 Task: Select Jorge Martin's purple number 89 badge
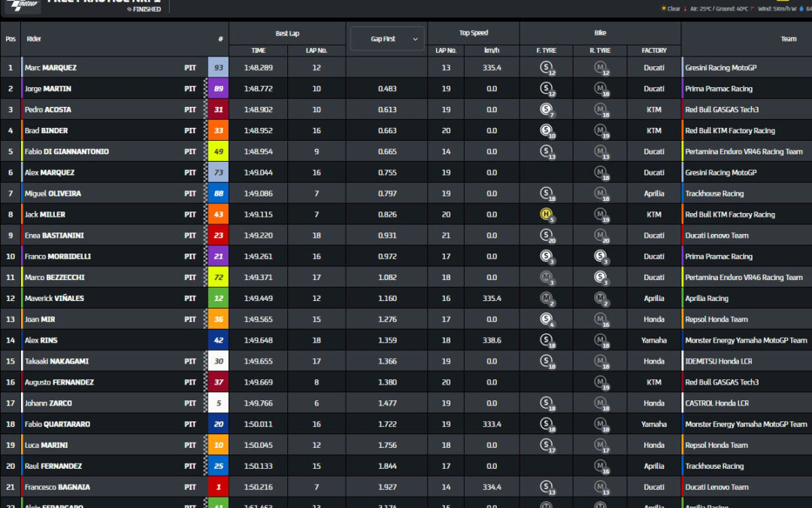coord(219,89)
